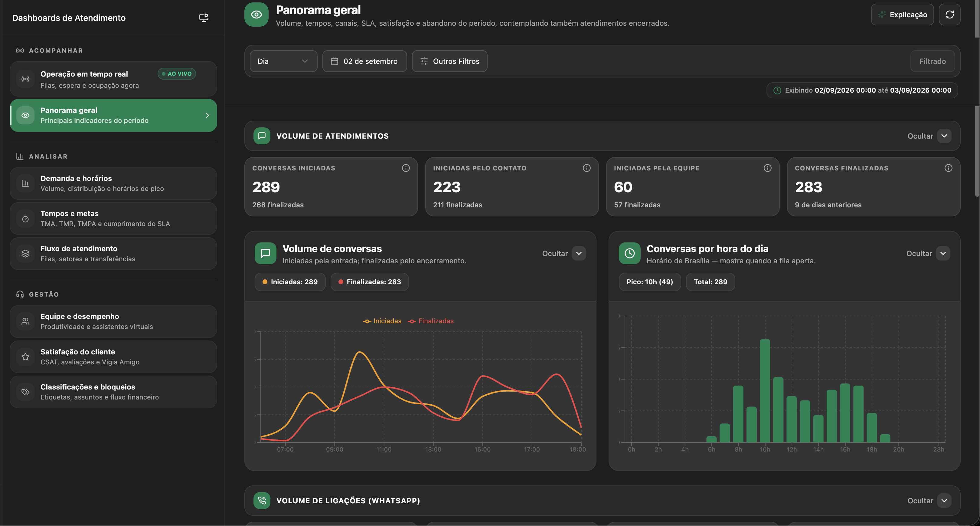Click the chat icon of Volume de Atendimentos section
This screenshot has width=980, height=526.
262,136
